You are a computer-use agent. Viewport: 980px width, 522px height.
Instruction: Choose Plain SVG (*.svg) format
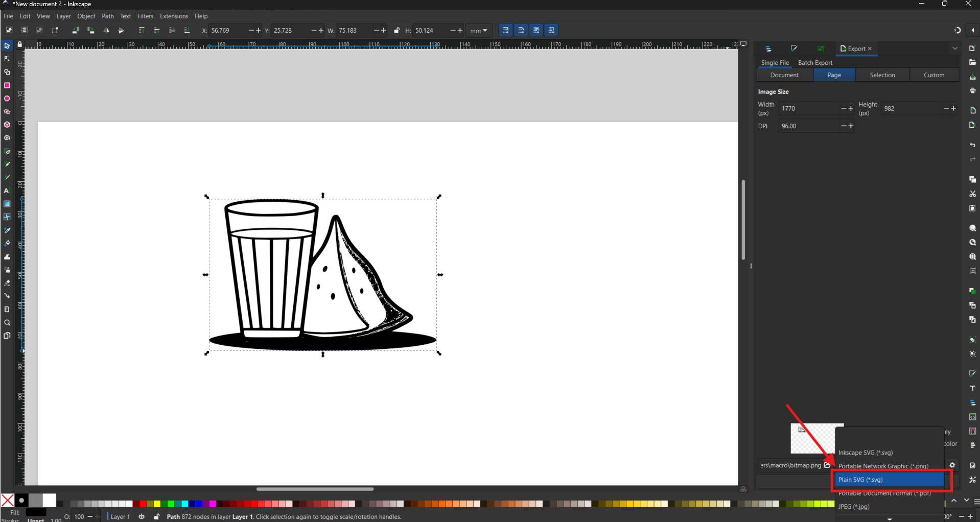[x=890, y=480]
